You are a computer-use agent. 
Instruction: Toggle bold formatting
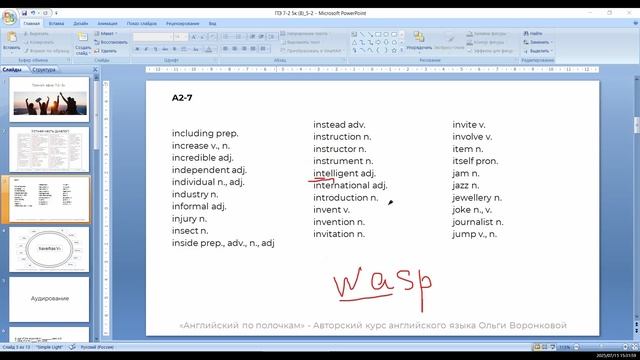click(x=137, y=49)
